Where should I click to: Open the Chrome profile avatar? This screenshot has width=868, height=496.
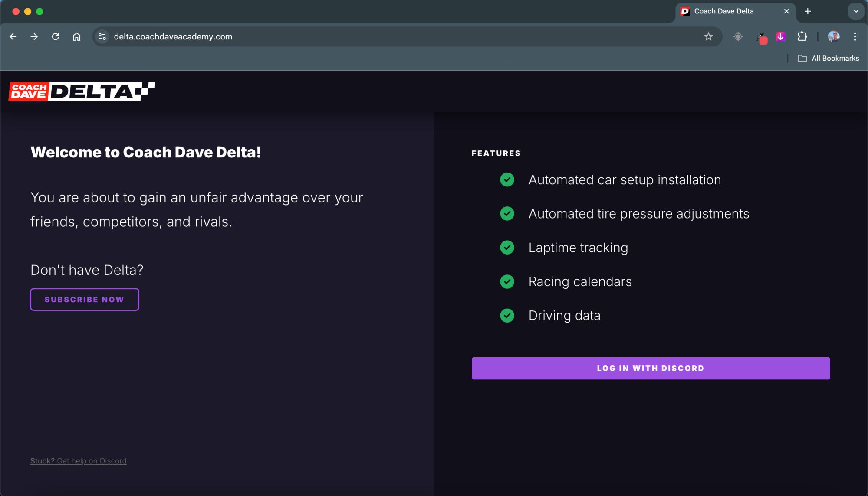833,37
